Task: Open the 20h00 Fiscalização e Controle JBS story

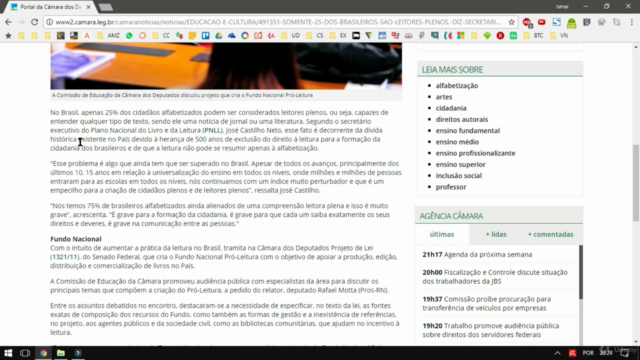Action: tap(495, 277)
